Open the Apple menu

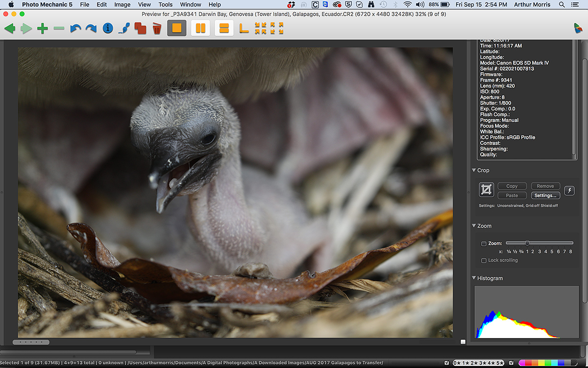(11, 4)
